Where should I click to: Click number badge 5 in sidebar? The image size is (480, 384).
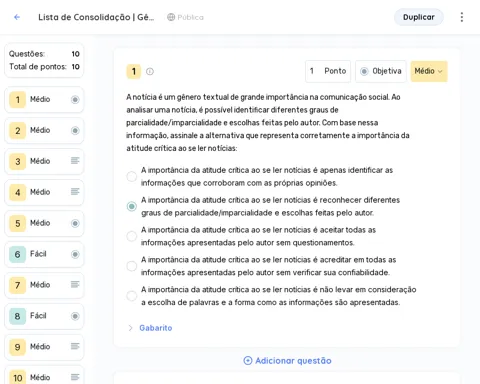pos(18,223)
